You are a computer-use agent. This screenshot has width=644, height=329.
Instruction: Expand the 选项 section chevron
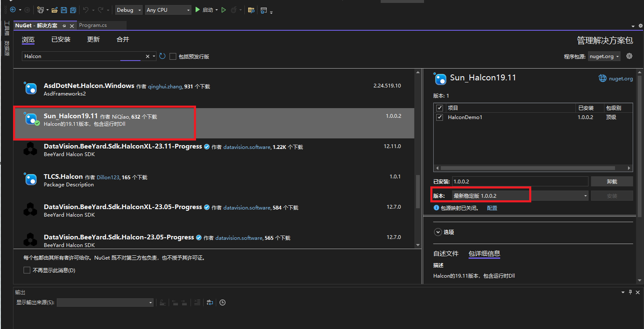click(437, 232)
